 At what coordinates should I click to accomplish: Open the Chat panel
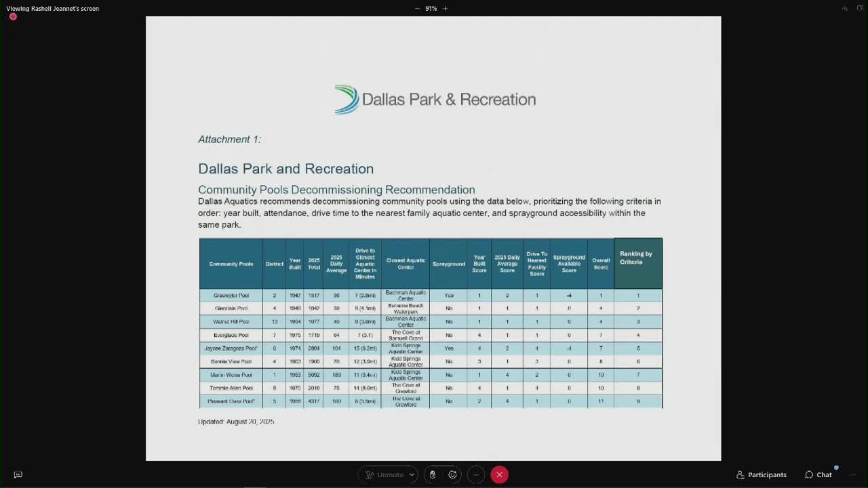(818, 474)
